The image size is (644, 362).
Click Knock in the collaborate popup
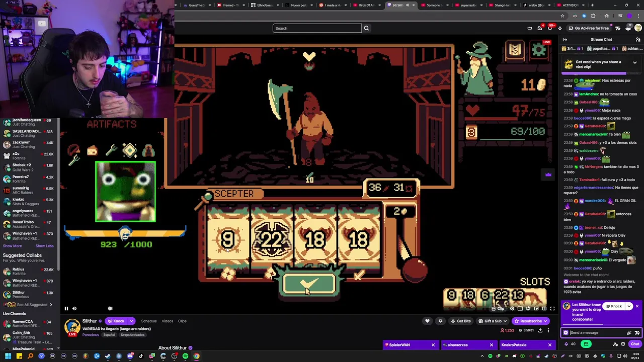click(613, 306)
